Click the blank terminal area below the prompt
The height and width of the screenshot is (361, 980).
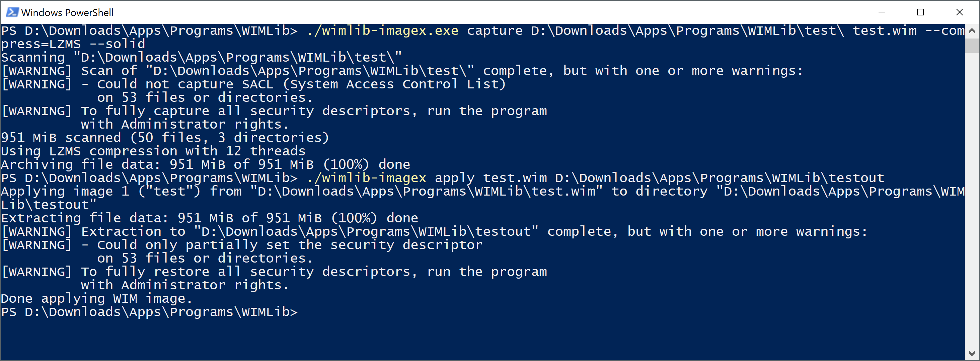pyautogui.click(x=457, y=339)
